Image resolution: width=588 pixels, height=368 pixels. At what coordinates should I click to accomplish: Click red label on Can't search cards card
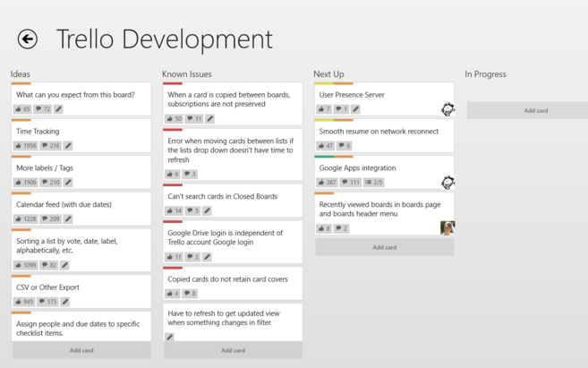point(173,185)
